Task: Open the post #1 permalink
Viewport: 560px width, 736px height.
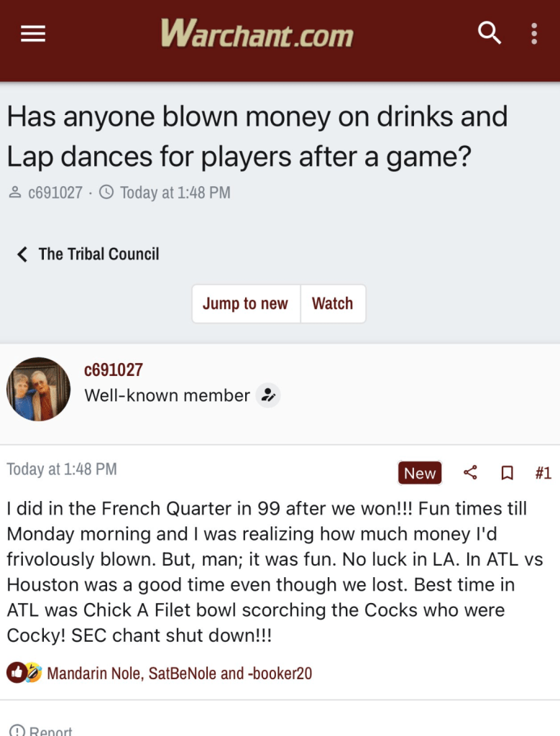Action: pos(543,473)
